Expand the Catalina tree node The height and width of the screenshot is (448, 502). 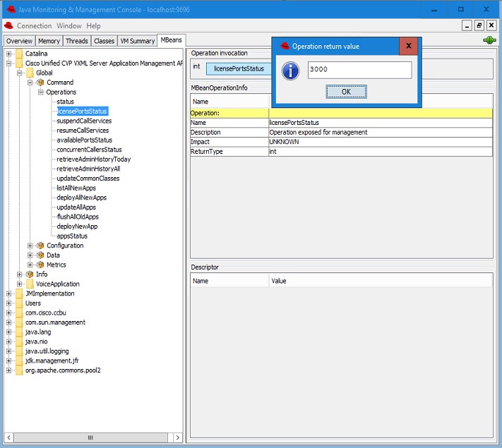pos(8,54)
